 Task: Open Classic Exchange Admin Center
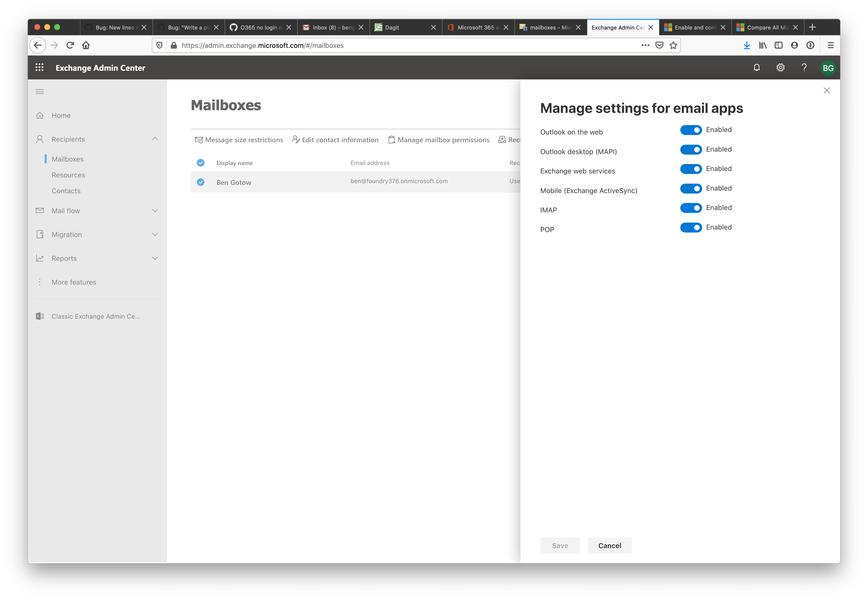[x=96, y=316]
